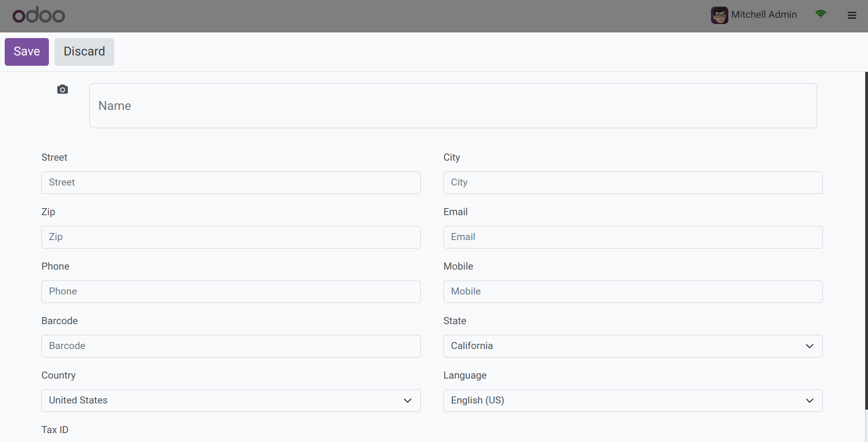This screenshot has width=868, height=442.
Task: Click the vertical scrollbar on the right edge
Action: coord(866,235)
